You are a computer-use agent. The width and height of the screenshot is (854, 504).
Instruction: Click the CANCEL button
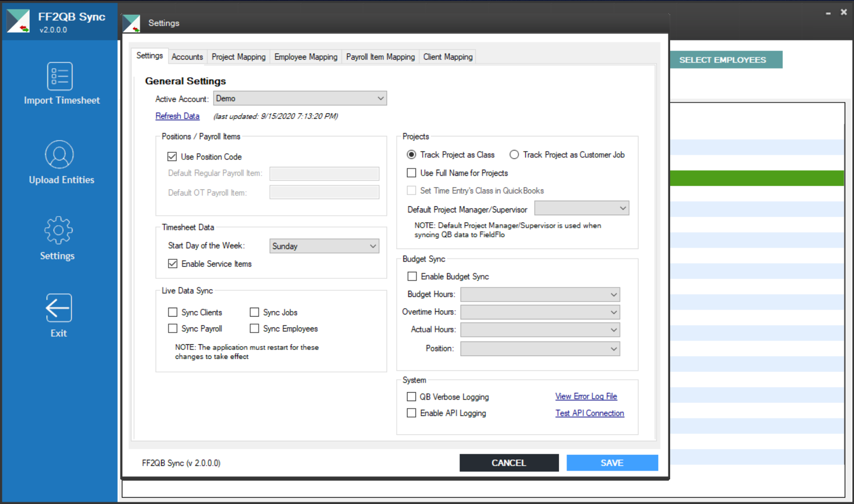point(509,463)
